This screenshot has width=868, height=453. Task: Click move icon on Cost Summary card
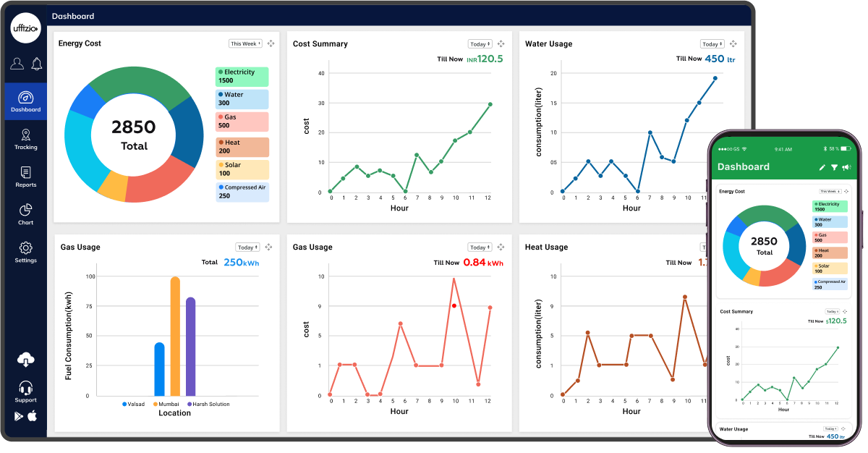click(501, 44)
